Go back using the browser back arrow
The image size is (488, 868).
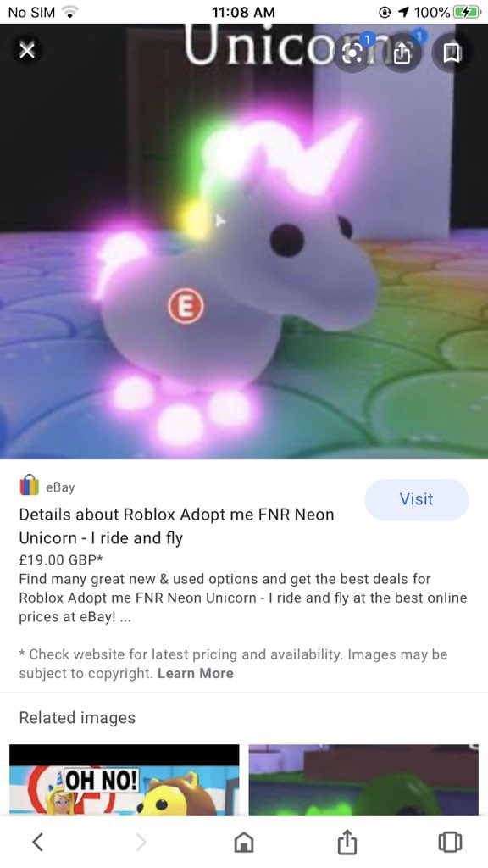[37, 842]
